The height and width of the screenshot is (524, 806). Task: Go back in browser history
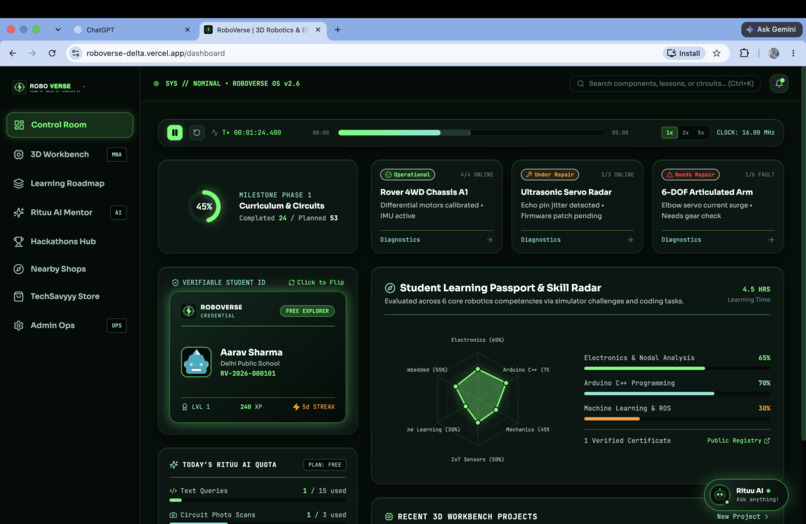coord(13,53)
